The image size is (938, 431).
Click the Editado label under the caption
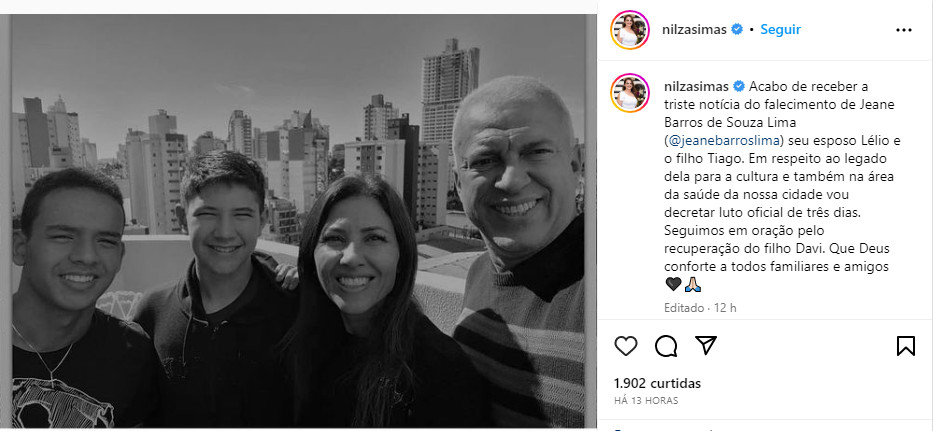coord(684,308)
